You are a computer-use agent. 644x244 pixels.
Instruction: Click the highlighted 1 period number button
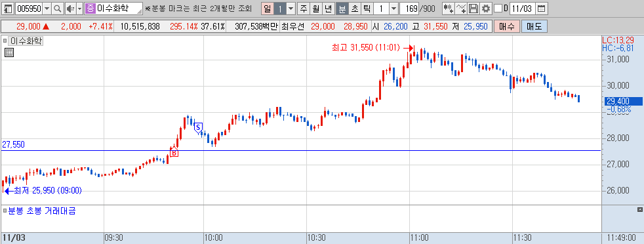(279, 9)
